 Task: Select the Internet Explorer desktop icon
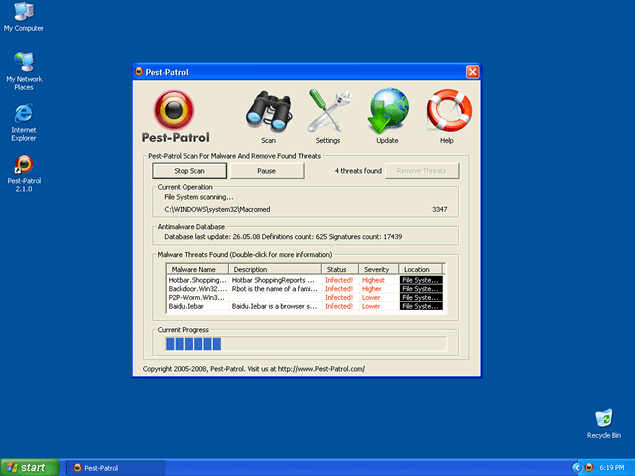pos(23,112)
